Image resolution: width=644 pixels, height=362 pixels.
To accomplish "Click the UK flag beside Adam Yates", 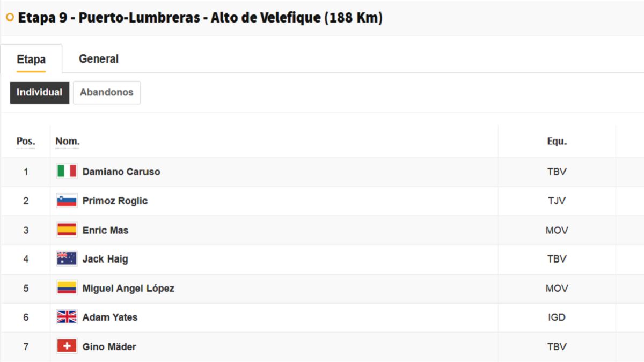I will [67, 317].
